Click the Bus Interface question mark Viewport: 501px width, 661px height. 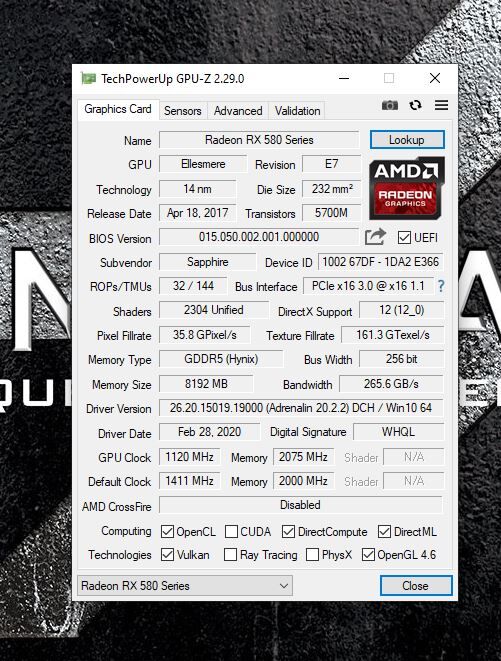[x=441, y=286]
